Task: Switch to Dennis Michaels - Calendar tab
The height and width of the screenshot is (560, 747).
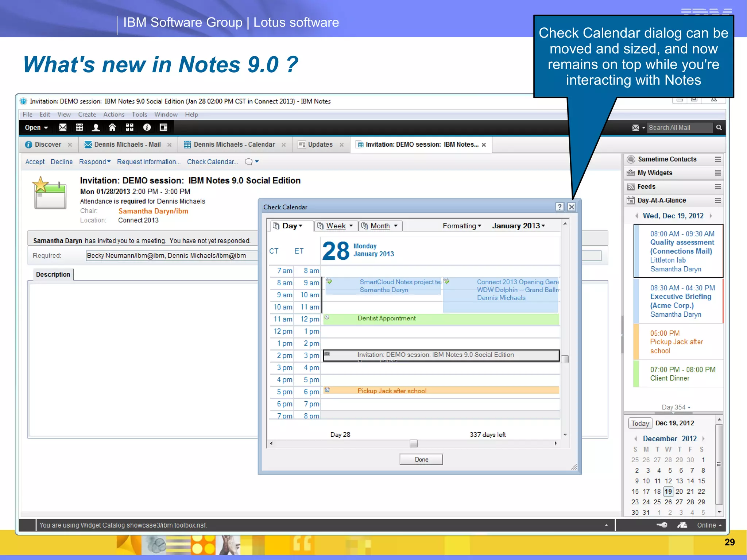Action: 234,144
